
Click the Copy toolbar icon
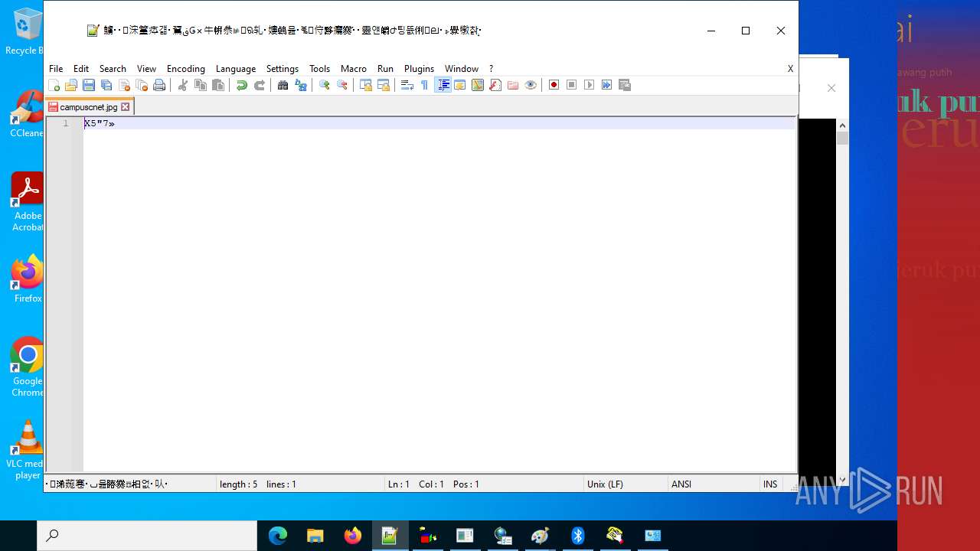[201, 85]
